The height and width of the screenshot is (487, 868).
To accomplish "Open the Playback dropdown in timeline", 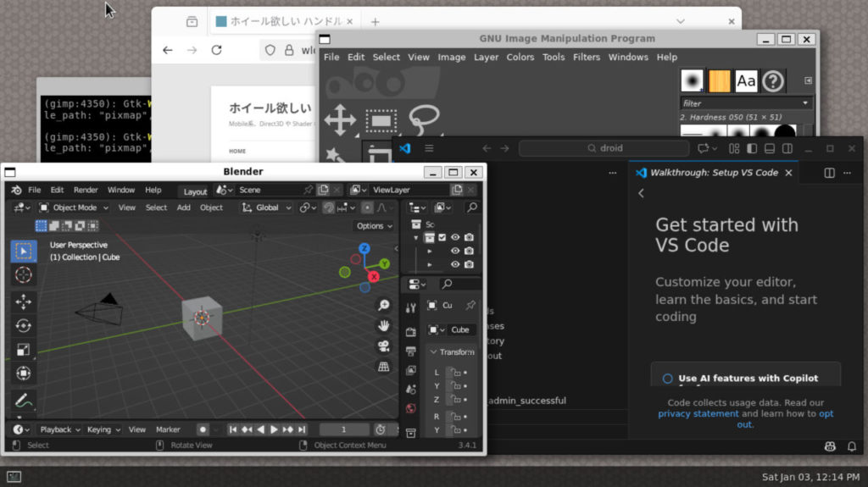I will click(x=60, y=429).
